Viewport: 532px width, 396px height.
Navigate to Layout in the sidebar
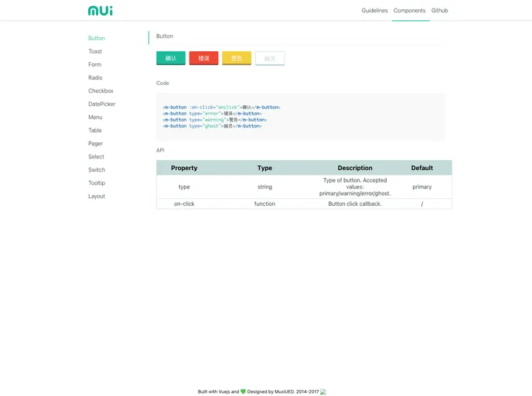click(x=97, y=196)
